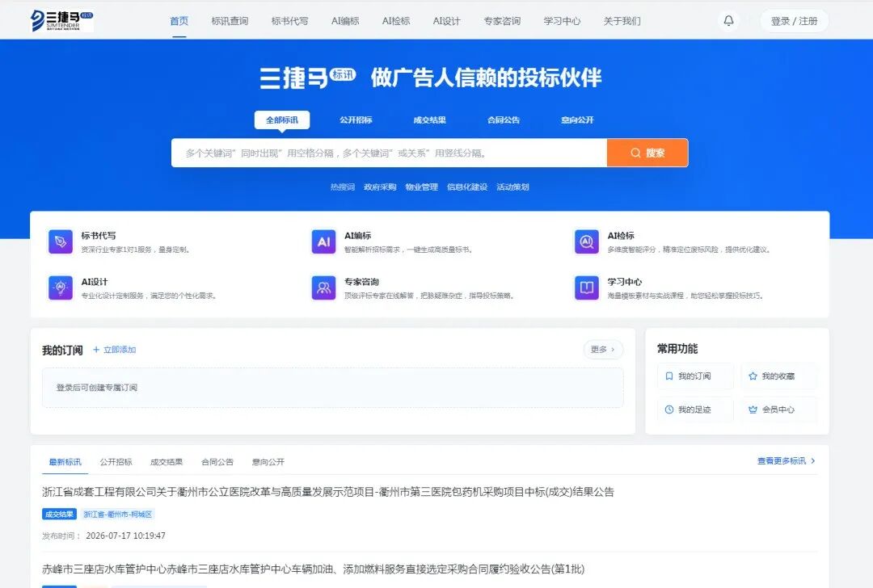Click 查看更多标讯 link with arrow
Screen dimensions: 873x588
point(787,460)
